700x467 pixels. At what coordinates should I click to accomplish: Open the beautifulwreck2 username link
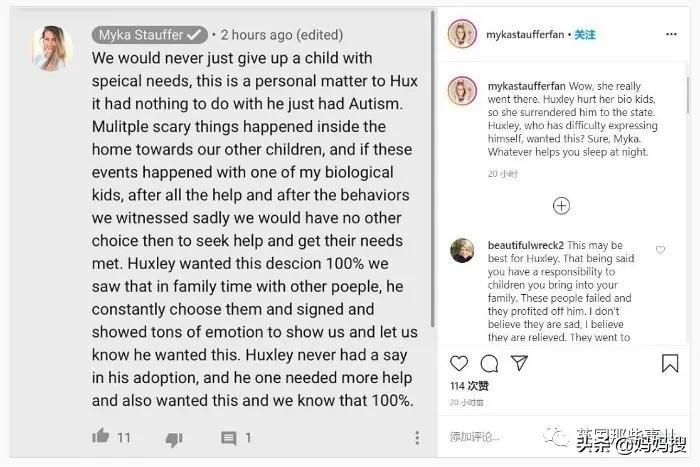523,245
